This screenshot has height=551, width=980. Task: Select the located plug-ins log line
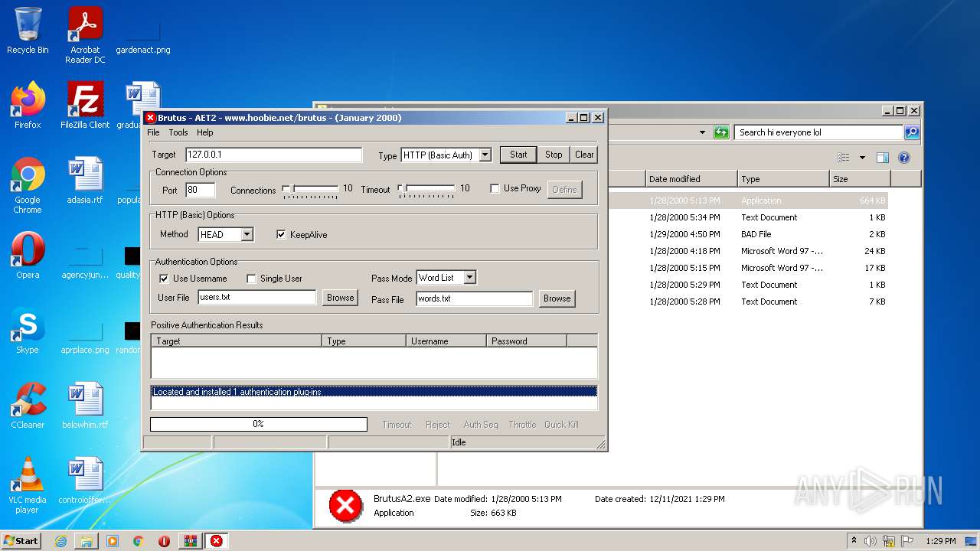click(374, 392)
